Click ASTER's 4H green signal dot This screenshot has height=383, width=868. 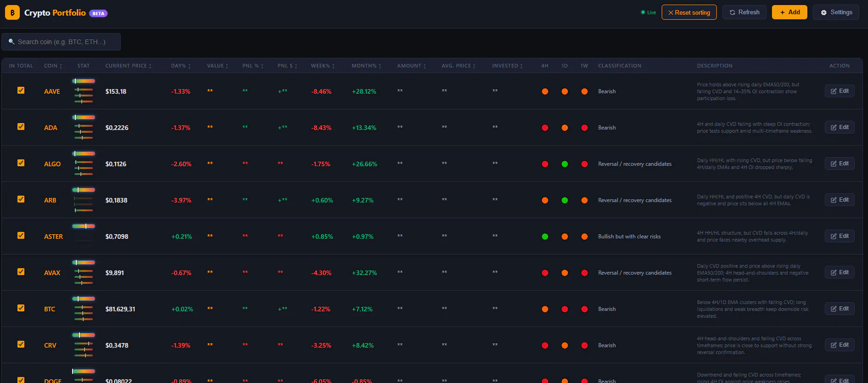[x=545, y=237]
